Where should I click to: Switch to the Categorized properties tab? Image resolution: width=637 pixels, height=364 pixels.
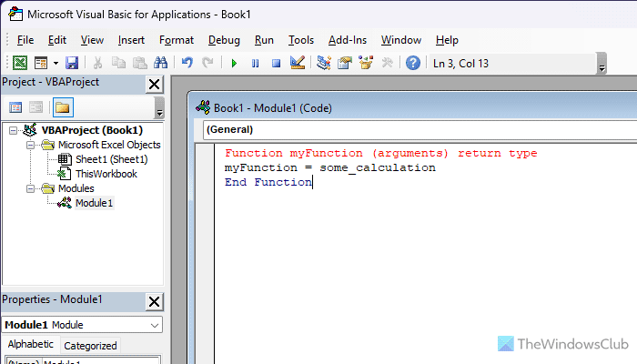[x=90, y=346]
